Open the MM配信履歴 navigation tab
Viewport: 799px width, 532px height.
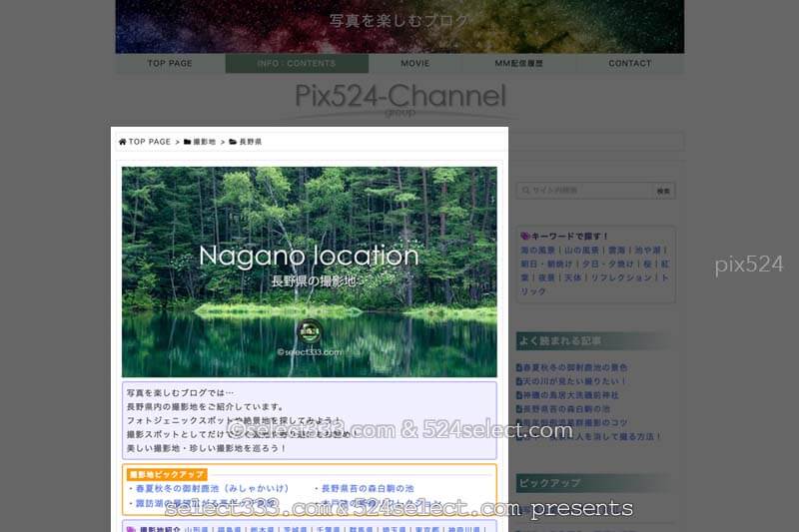519,64
